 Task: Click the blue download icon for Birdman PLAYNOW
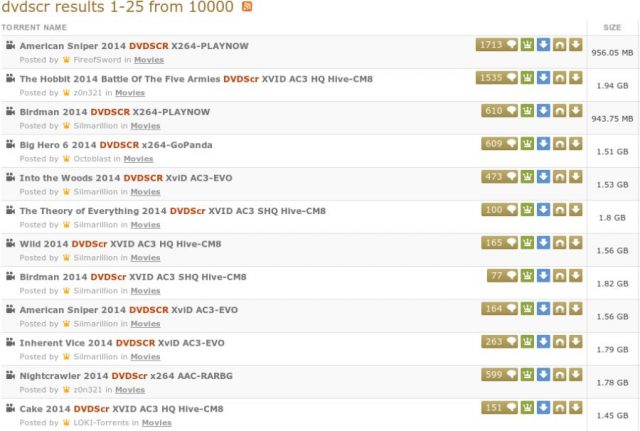543,111
